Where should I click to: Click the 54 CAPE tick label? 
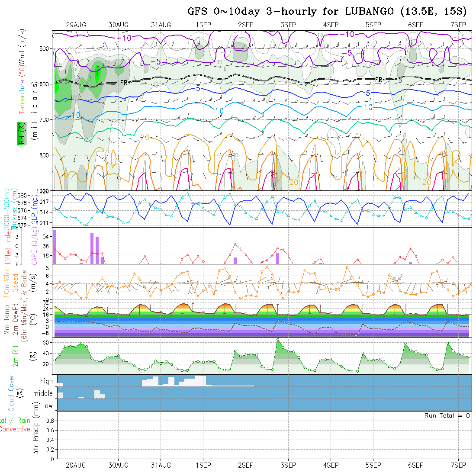coord(45,237)
